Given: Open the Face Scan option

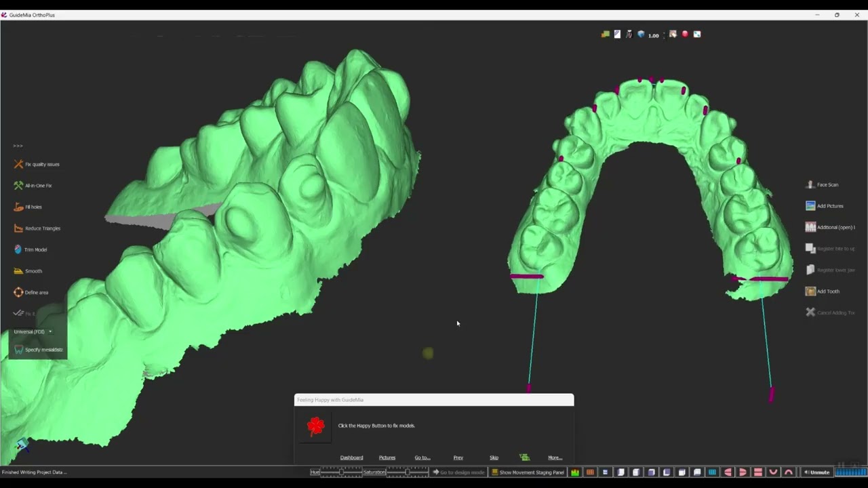Looking at the screenshot, I should tap(822, 184).
